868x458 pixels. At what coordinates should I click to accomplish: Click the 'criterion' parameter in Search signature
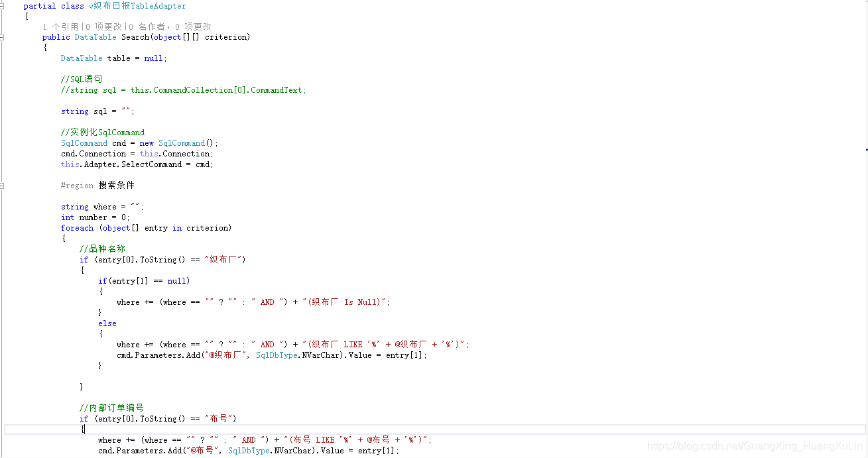point(225,37)
